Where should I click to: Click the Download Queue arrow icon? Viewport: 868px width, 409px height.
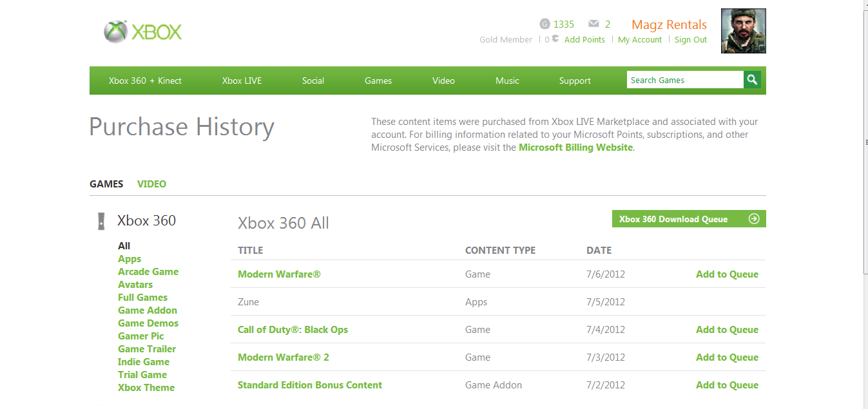(754, 219)
